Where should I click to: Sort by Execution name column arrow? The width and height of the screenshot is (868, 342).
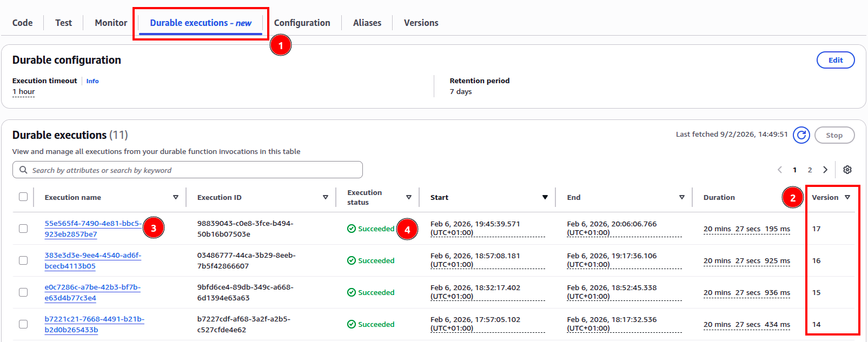[176, 197]
